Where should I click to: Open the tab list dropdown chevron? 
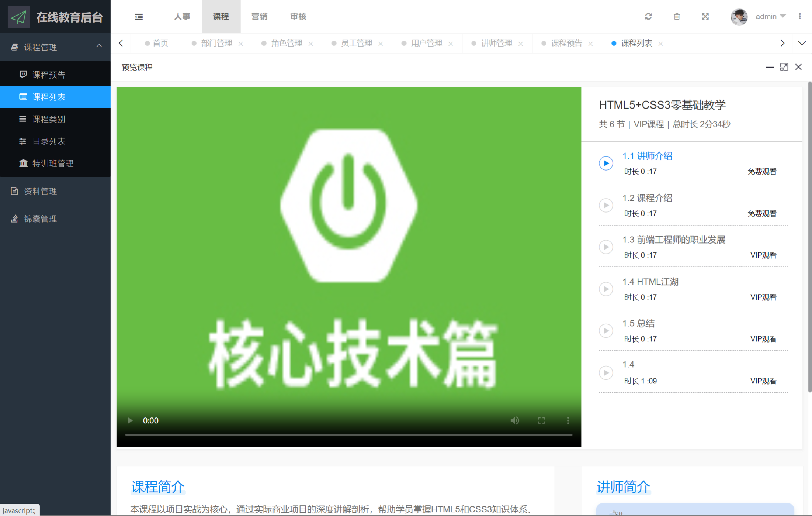[x=802, y=43]
